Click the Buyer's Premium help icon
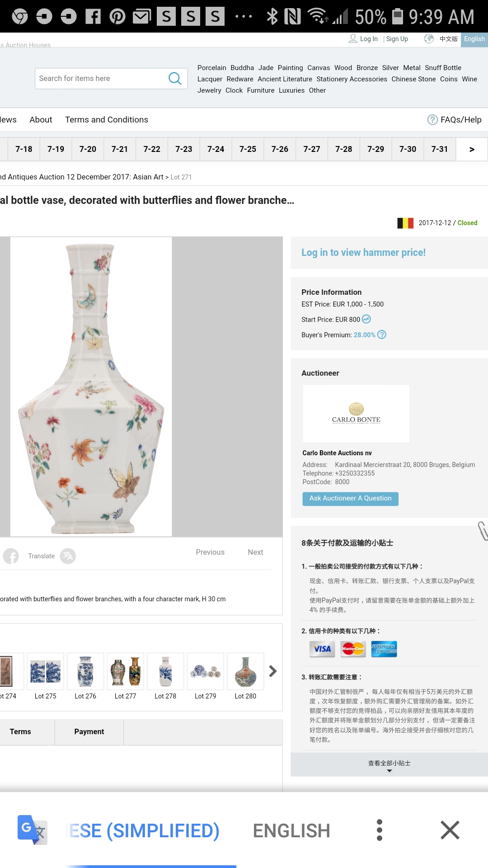Image resolution: width=488 pixels, height=868 pixels. pyautogui.click(x=382, y=335)
